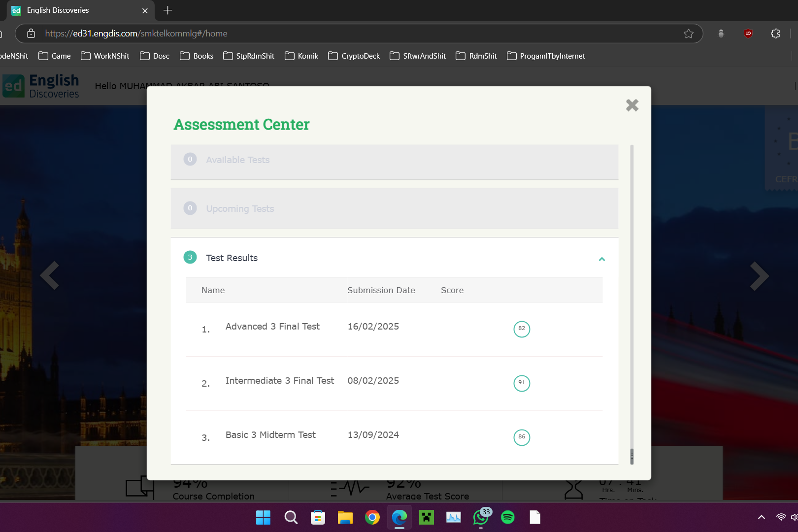Open the Windows Start menu
This screenshot has width=798, height=532.
264,517
